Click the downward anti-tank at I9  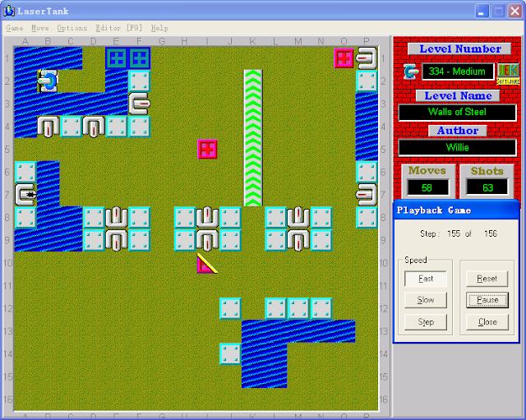207,241
